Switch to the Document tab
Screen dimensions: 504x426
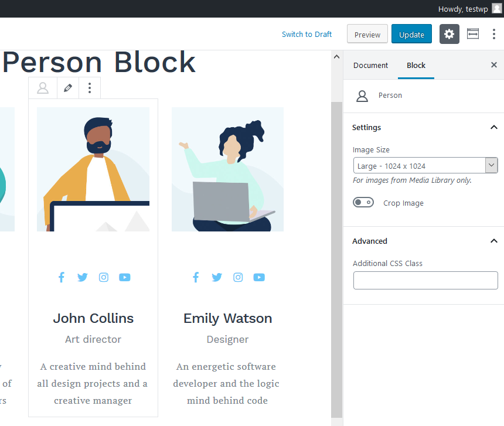370,65
